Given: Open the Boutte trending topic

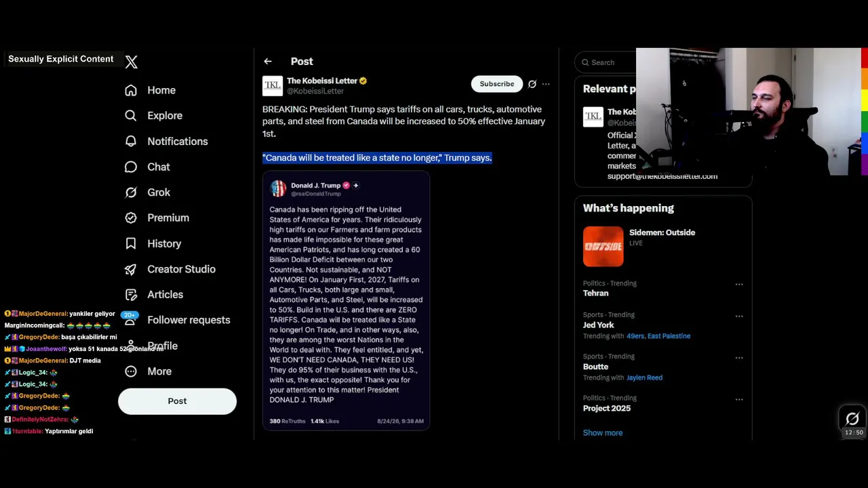Looking at the screenshot, I should [595, 367].
